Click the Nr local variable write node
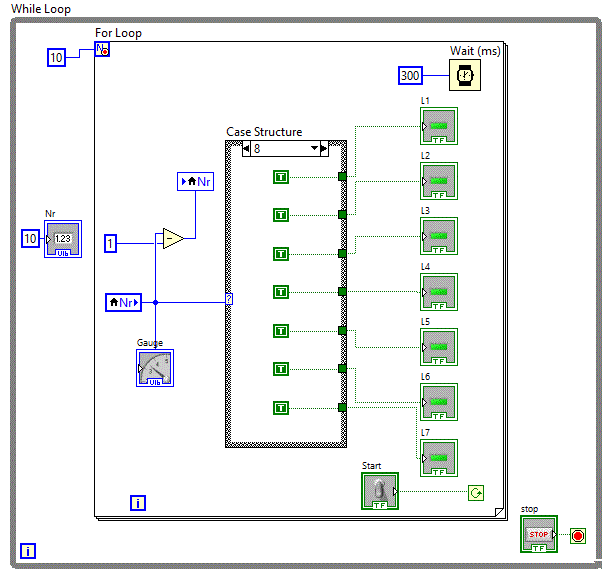The height and width of the screenshot is (571, 605). click(196, 181)
